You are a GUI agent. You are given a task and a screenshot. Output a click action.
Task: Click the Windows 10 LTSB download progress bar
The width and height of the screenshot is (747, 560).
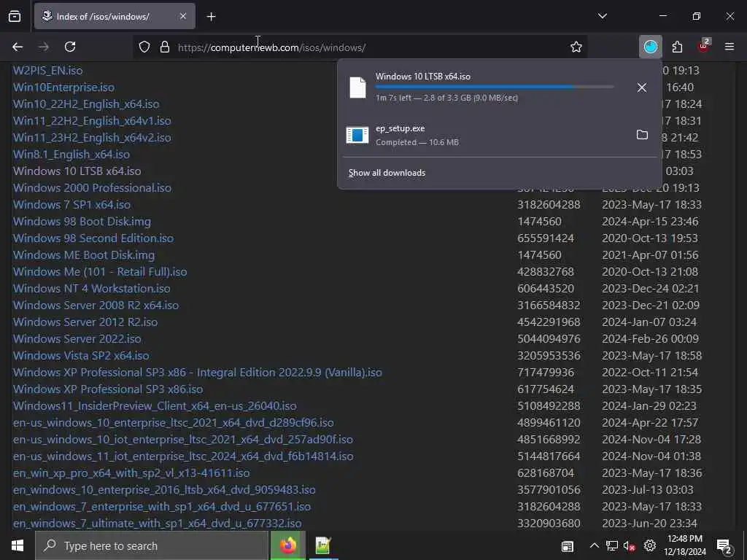point(495,87)
